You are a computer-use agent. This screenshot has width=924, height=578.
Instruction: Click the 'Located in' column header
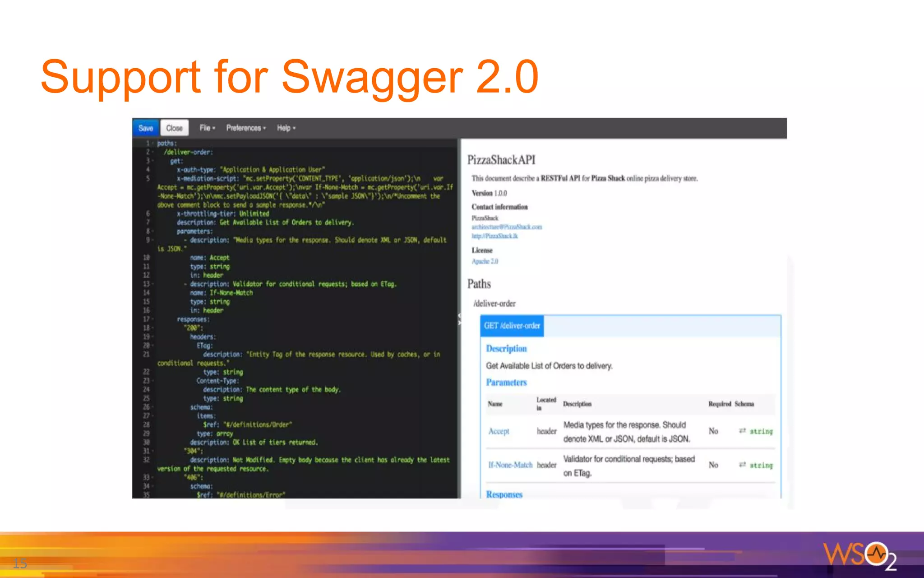point(546,404)
